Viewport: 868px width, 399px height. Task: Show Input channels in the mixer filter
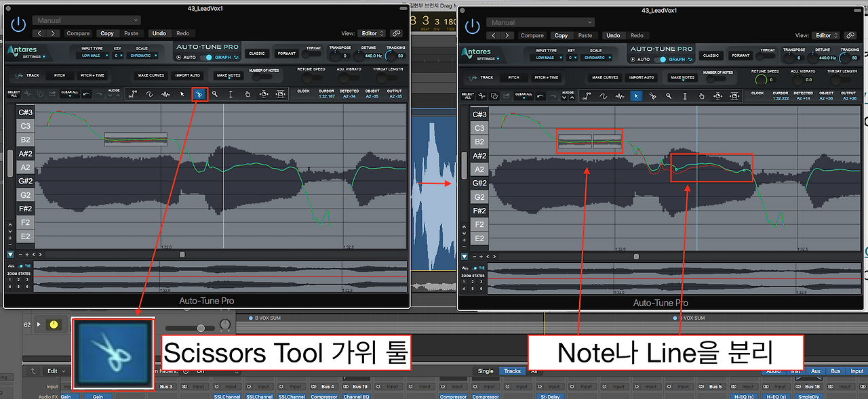pyautogui.click(x=857, y=371)
